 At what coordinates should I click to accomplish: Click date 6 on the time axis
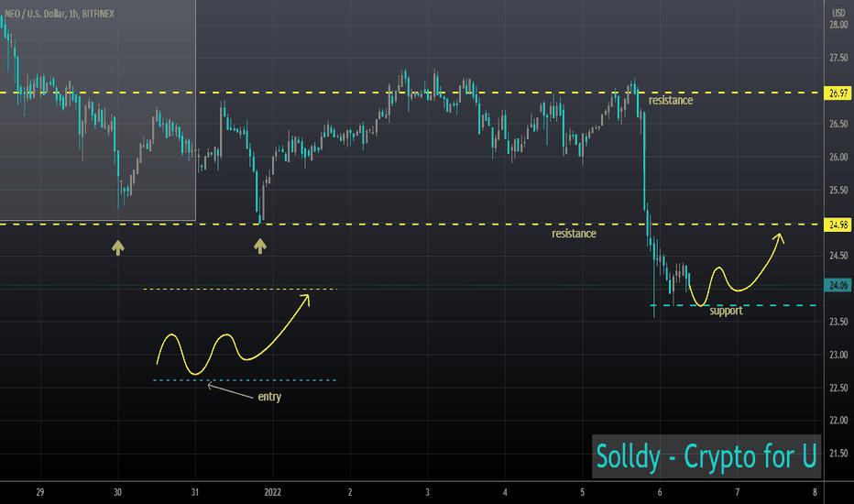pos(660,492)
